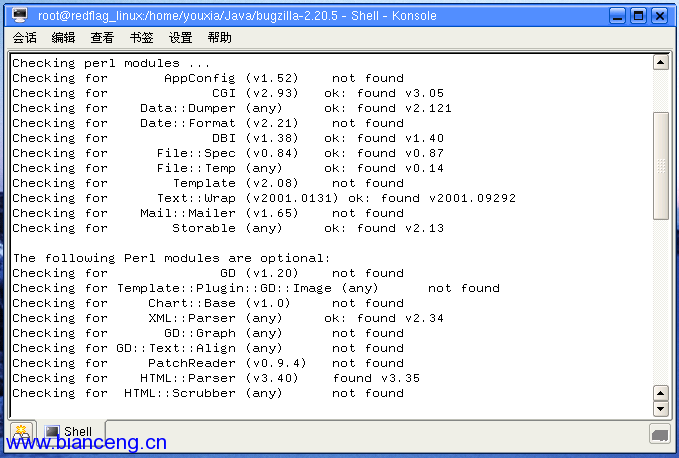This screenshot has width=679, height=458.
Task: Click the Data::Dumper line
Action: click(232, 108)
